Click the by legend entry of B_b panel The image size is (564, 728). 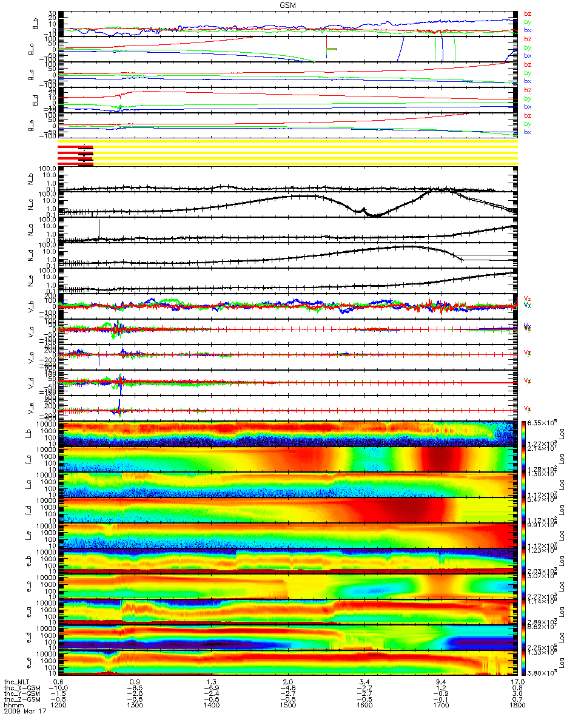point(527,22)
